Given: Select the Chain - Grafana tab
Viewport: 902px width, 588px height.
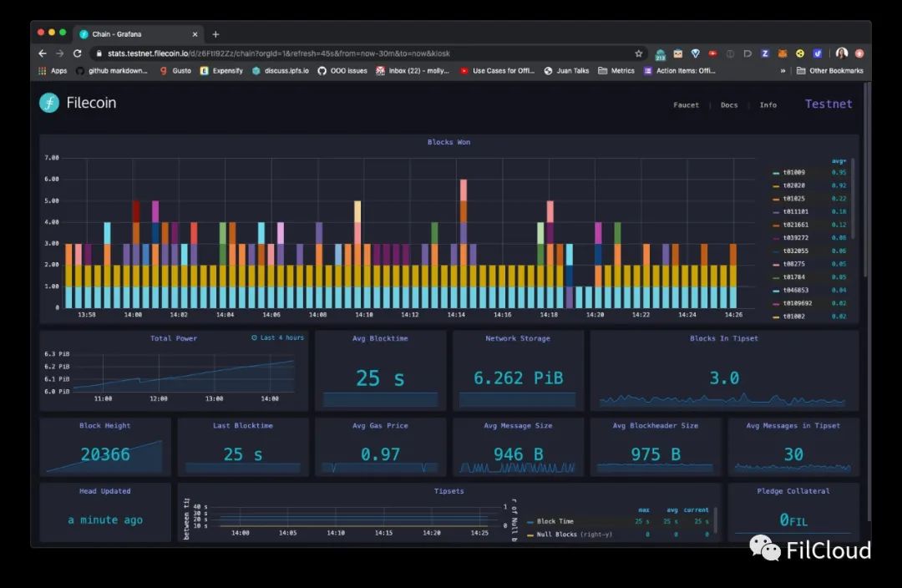Looking at the screenshot, I should [x=139, y=34].
